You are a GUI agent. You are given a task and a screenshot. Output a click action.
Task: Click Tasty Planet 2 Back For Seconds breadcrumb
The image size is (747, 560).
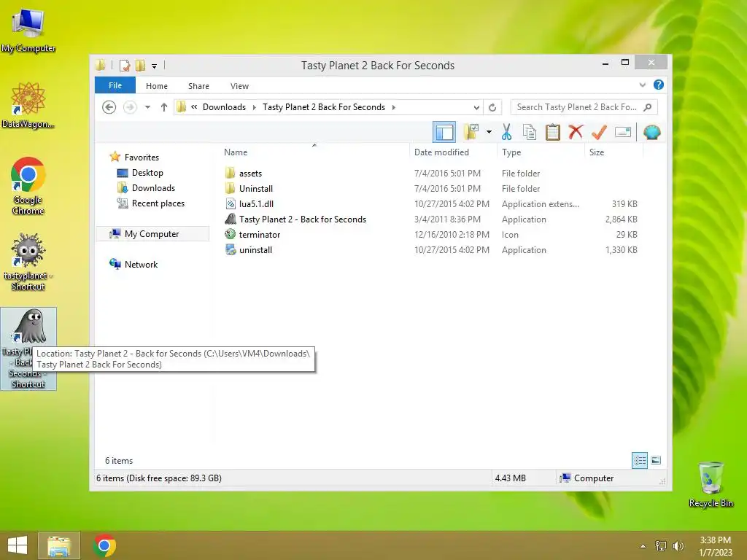323,107
